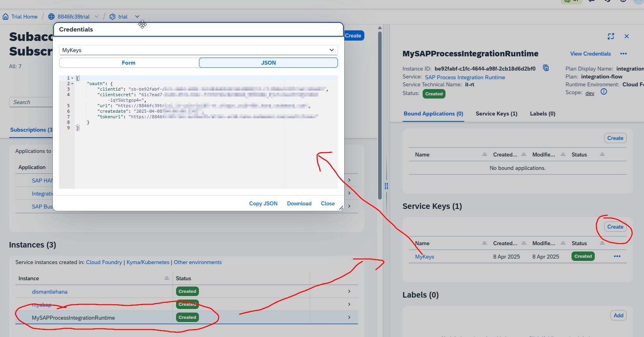644x337 pixels.
Task: Click the Download button in Credentials dialog
Action: coord(299,203)
